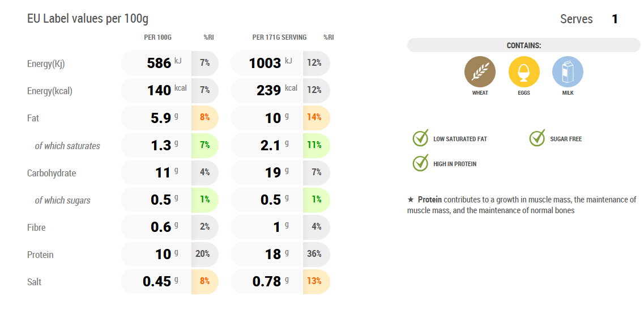Viewport: 644px width, 313px height.
Task: Click the Eggs allergen icon
Action: point(524,72)
